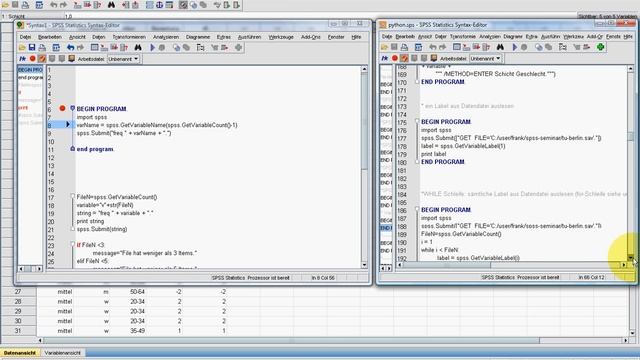Recall dialogs in the python.sps toolbar
The height and width of the screenshot is (360, 640).
pyautogui.click(x=418, y=47)
